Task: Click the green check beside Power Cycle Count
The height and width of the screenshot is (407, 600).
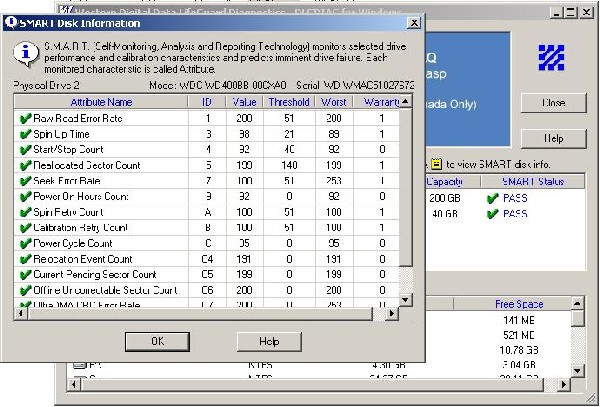Action: (x=25, y=244)
